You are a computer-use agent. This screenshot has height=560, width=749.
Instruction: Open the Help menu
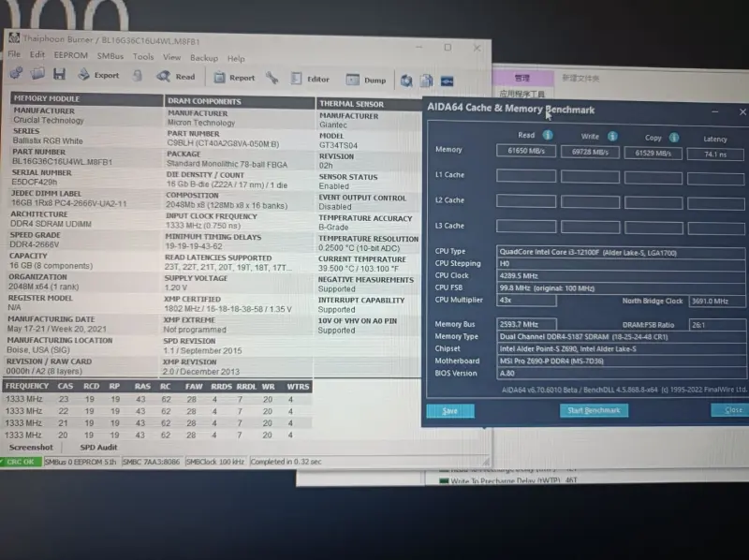(236, 58)
